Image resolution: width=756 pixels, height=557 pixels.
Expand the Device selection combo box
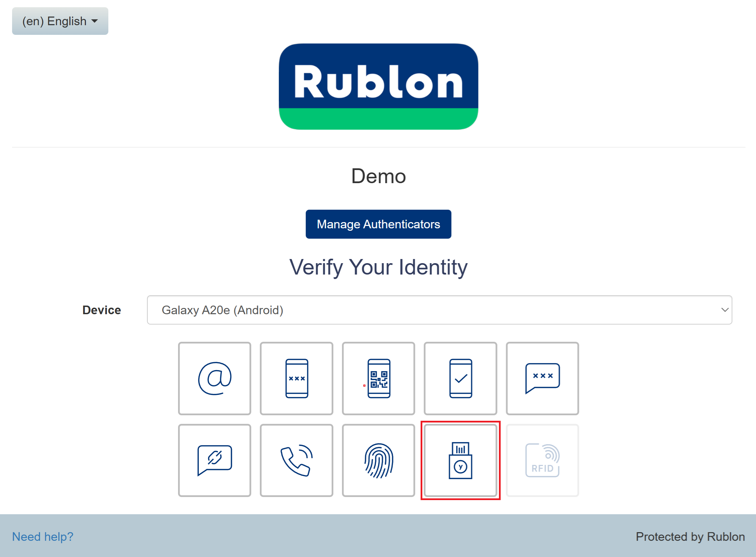[x=439, y=310]
